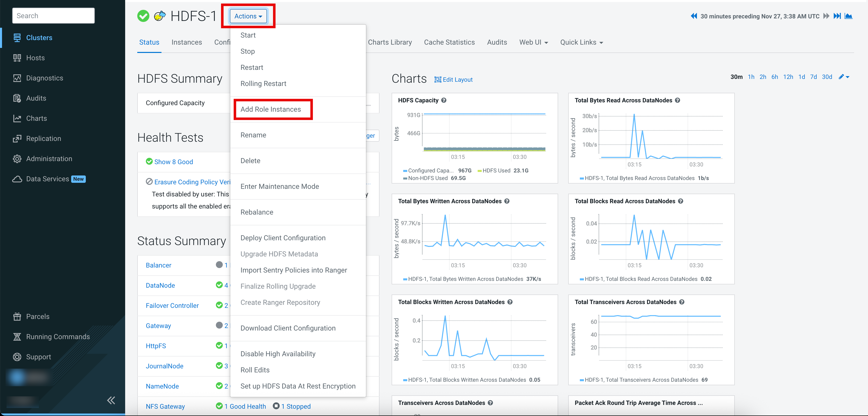Switch to the Instances tab

(x=186, y=42)
